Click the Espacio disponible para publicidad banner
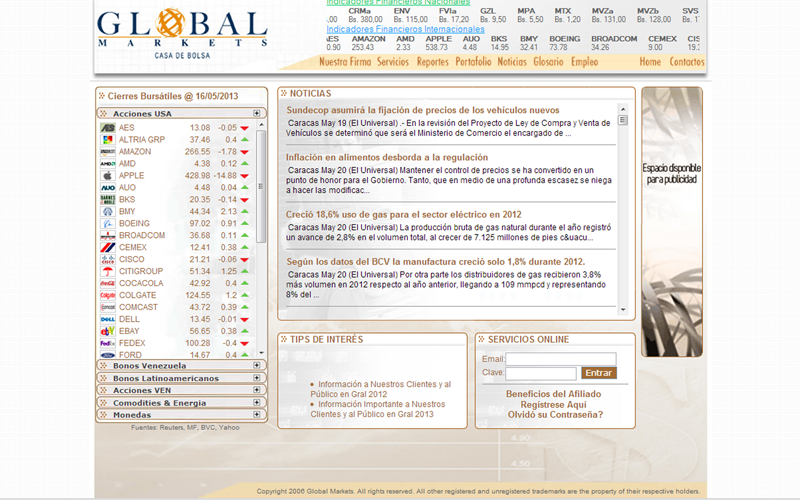The height and width of the screenshot is (500, 800). (x=672, y=221)
